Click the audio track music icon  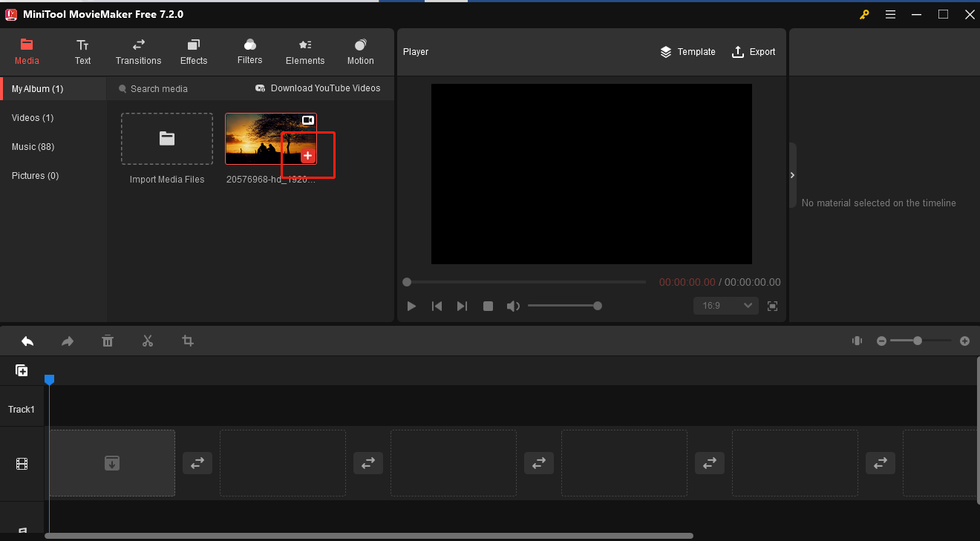(x=22, y=530)
